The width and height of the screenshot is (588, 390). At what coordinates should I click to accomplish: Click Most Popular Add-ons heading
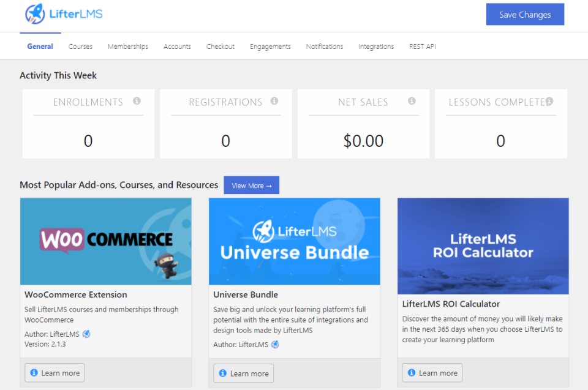[119, 185]
